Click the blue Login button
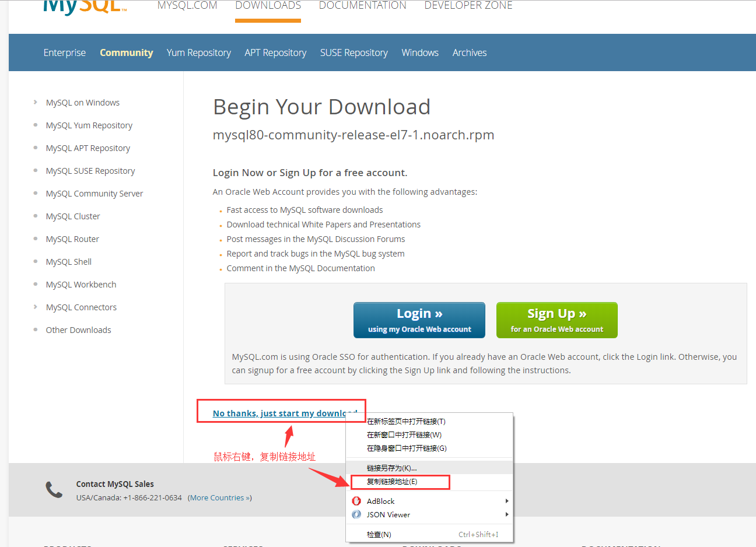Viewport: 756px width, 547px height. (x=419, y=320)
